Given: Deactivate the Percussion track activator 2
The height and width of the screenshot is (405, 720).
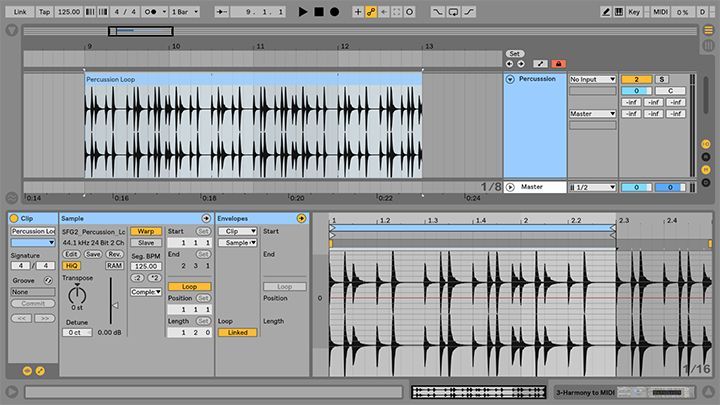Looking at the screenshot, I should [636, 79].
